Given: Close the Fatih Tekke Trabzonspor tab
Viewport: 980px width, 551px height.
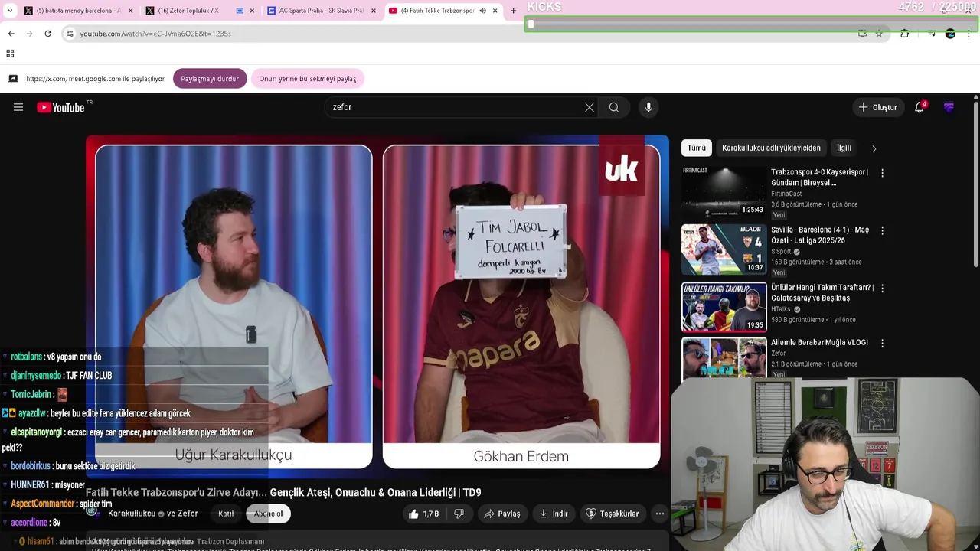Looking at the screenshot, I should pos(495,11).
